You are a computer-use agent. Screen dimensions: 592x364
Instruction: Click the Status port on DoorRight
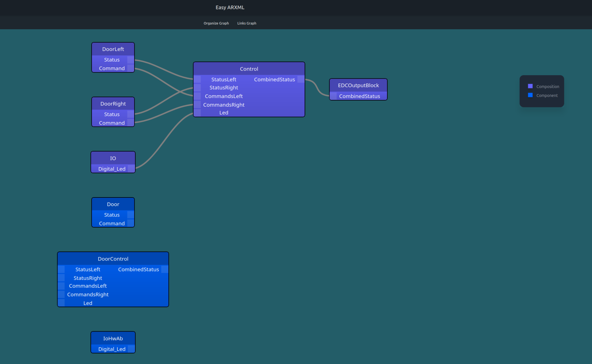click(132, 114)
